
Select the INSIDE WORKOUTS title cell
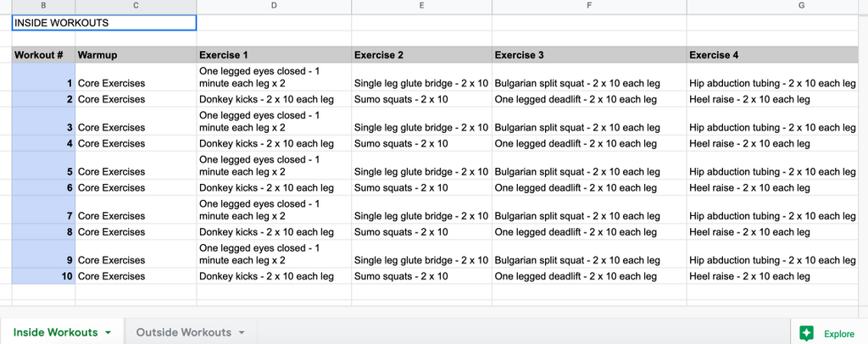[x=104, y=23]
